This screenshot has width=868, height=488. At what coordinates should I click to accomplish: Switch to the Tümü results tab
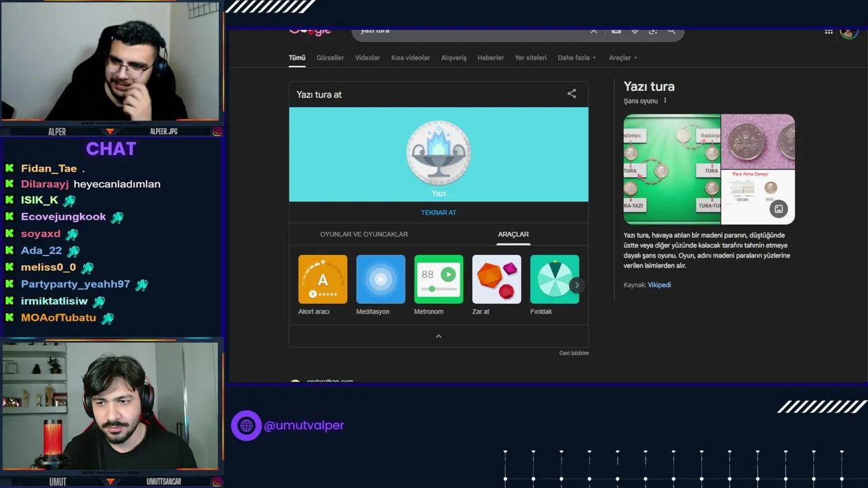click(x=297, y=58)
